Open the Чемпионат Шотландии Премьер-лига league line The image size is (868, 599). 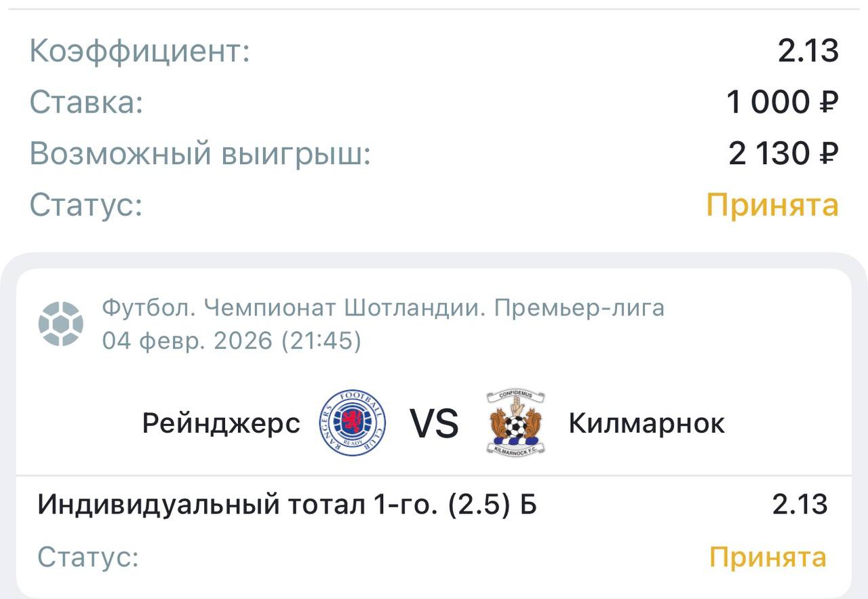coord(383,308)
